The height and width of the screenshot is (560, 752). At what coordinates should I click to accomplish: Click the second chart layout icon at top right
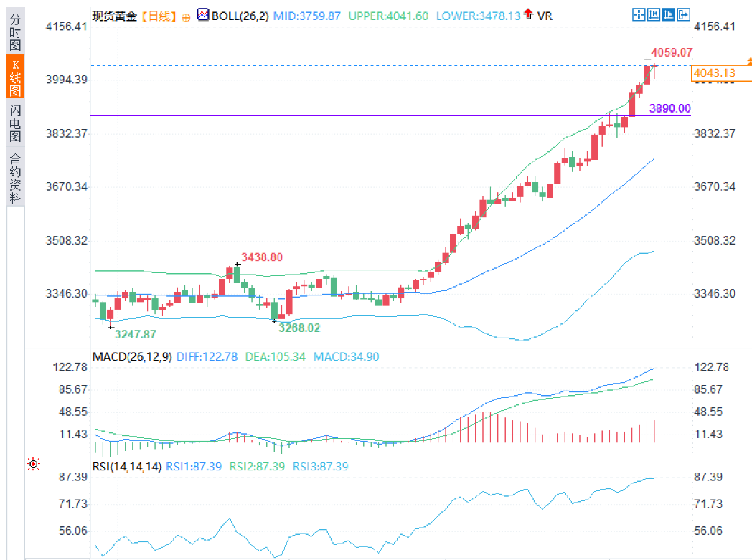653,14
